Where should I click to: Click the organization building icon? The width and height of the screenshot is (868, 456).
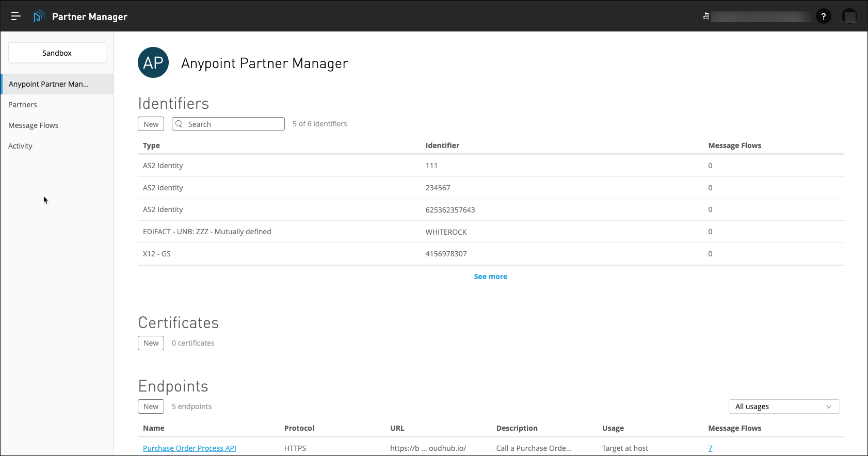click(x=706, y=17)
